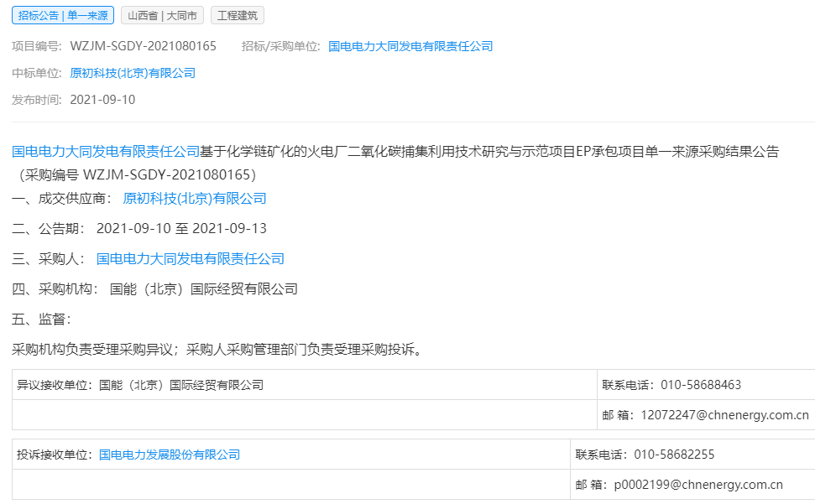815x504 pixels.
Task: Open 国电电力大同发电有限责任公司 link beside 招标/采购单位
Action: click(410, 46)
